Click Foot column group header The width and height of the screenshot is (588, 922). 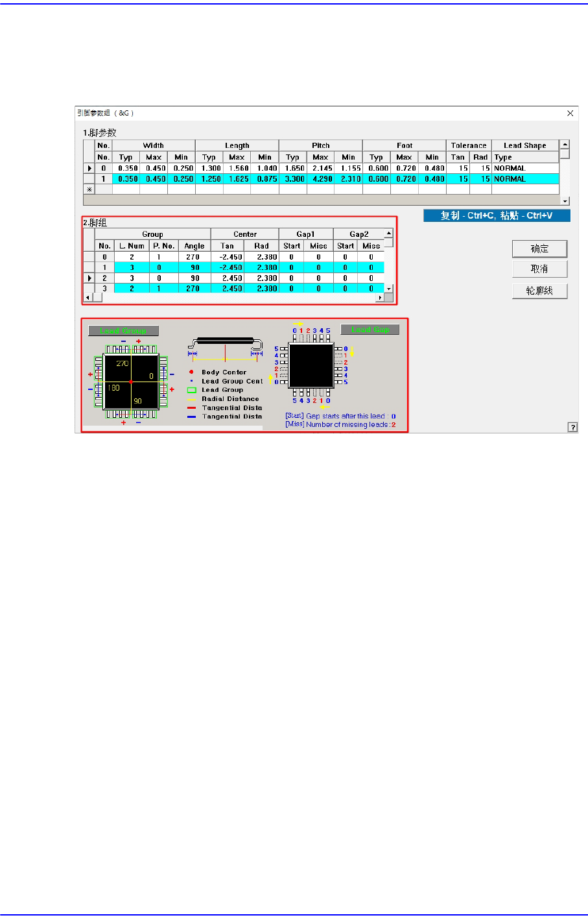click(x=405, y=145)
